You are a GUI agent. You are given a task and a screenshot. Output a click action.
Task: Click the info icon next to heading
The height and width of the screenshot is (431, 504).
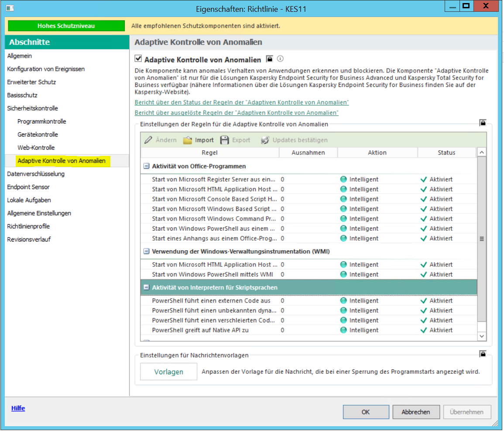pos(281,59)
